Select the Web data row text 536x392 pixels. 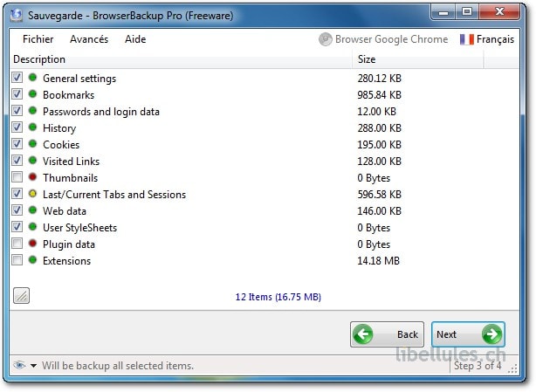(x=65, y=211)
